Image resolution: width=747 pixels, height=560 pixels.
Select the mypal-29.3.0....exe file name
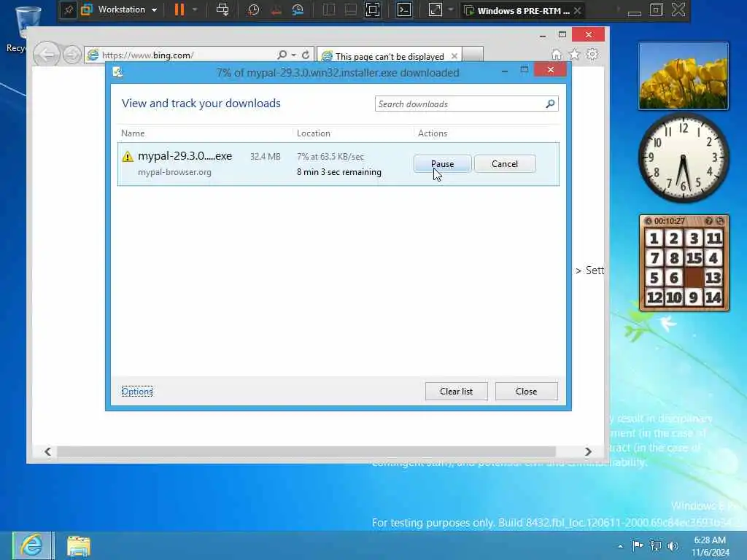point(185,156)
